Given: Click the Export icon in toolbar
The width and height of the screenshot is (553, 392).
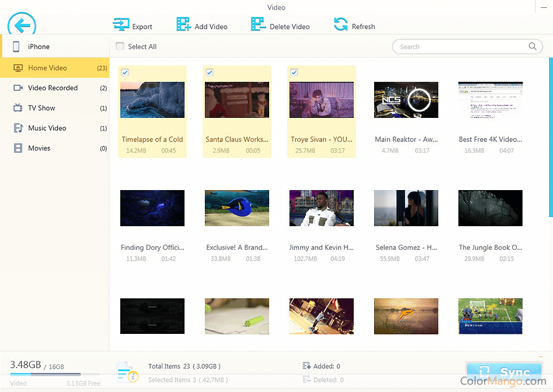Looking at the screenshot, I should [121, 25].
